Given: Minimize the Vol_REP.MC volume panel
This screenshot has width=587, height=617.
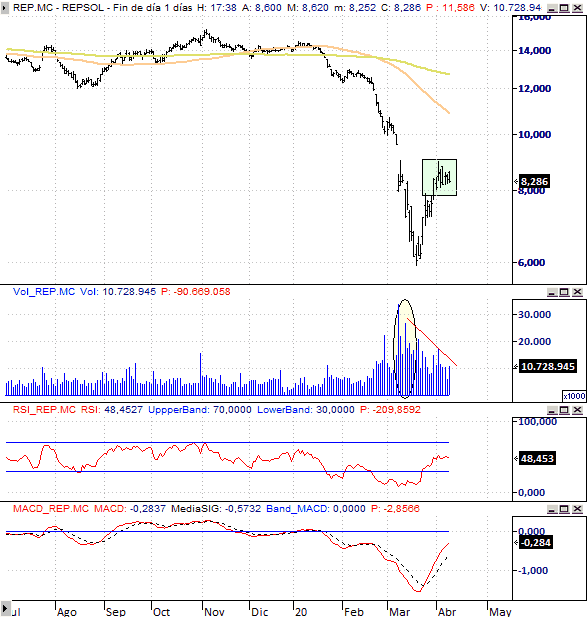Looking at the screenshot, I should point(552,292).
